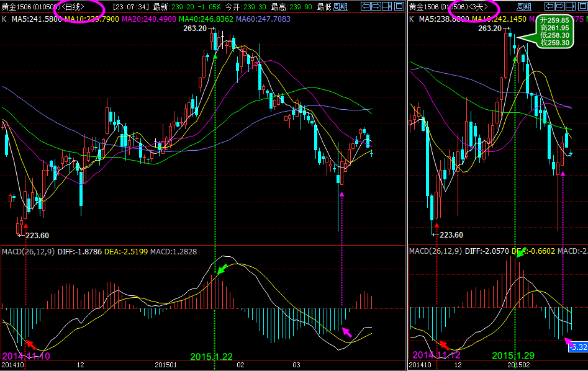Open 周期 period menu in right chart
The image size is (588, 371).
pos(523,6)
